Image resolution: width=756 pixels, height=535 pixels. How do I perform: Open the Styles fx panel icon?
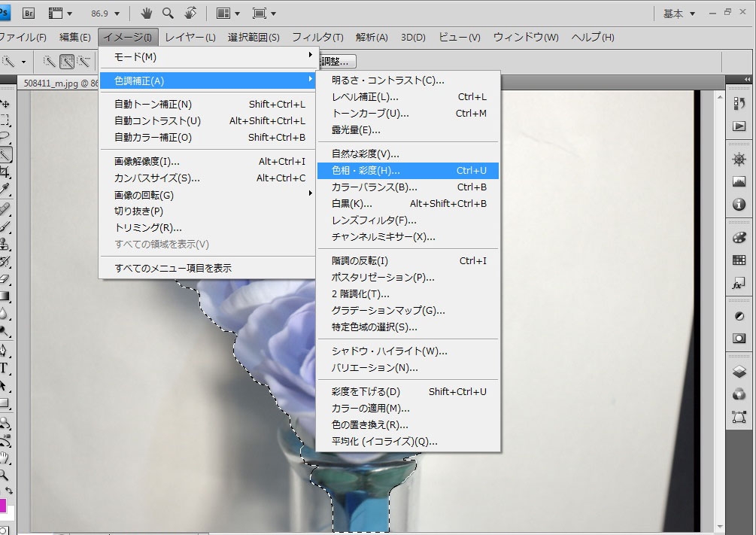click(738, 284)
